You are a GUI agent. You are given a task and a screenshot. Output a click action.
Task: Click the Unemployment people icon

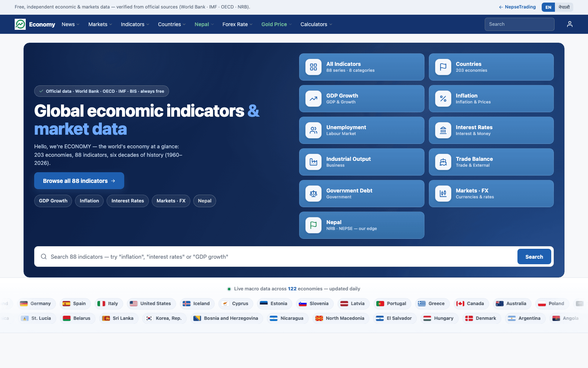(313, 130)
